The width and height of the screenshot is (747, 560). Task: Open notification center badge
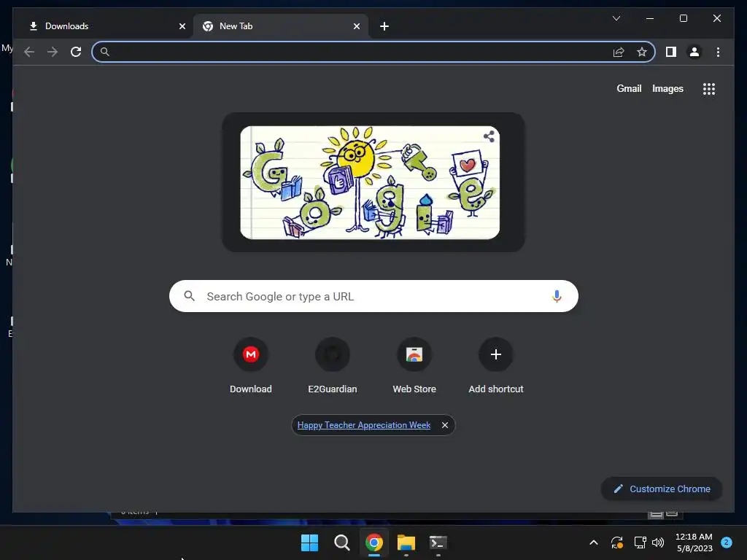point(727,542)
